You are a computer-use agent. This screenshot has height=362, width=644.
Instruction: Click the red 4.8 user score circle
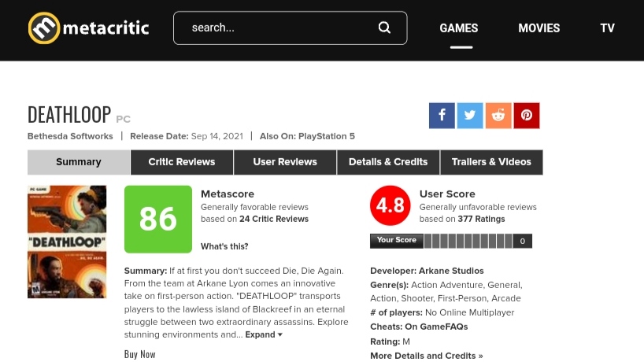[x=390, y=205]
